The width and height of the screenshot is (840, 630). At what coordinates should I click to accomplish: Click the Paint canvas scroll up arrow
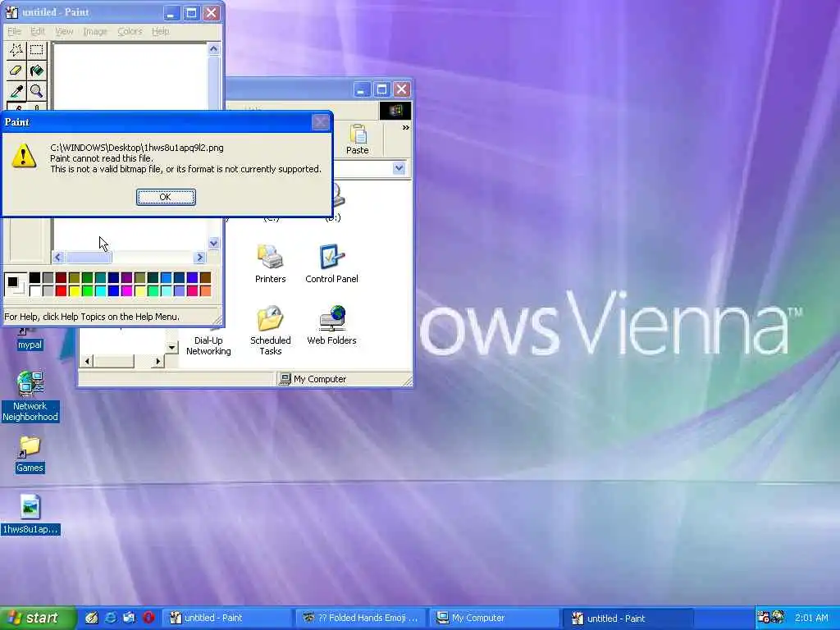pos(213,49)
